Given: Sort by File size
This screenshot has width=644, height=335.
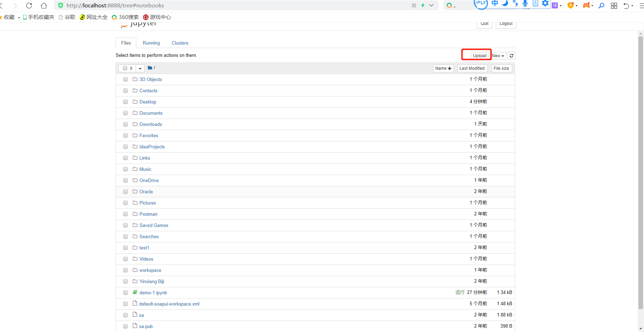Looking at the screenshot, I should 501,68.
